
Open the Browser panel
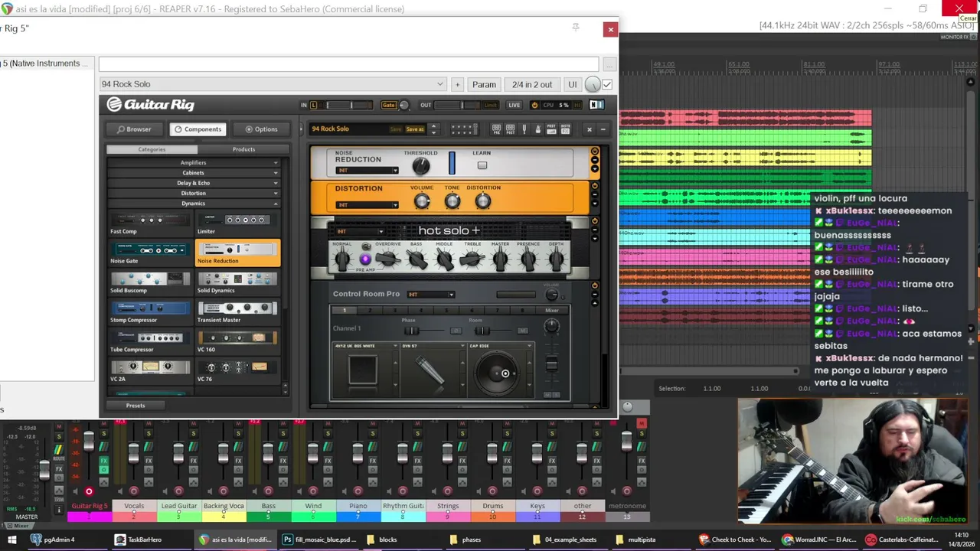click(134, 129)
